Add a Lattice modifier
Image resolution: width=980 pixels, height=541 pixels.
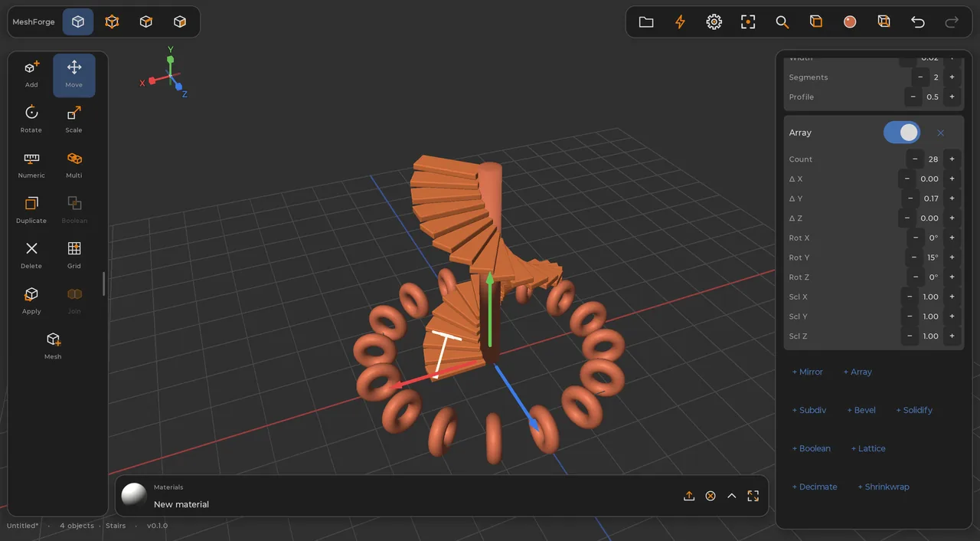868,448
